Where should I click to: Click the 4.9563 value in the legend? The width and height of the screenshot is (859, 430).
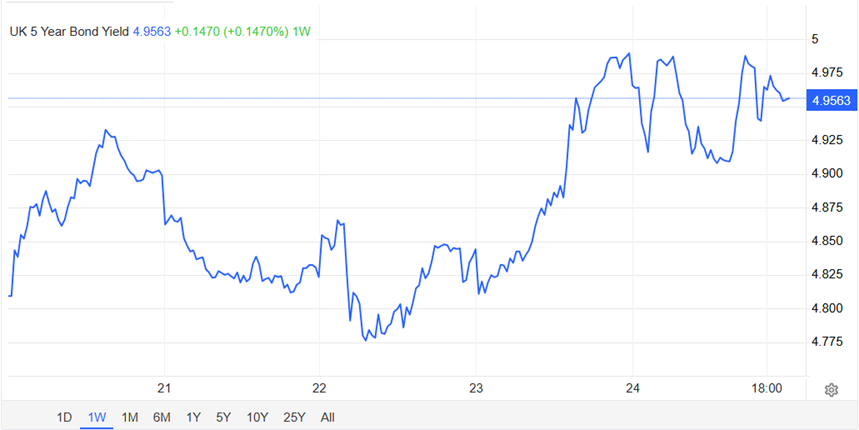click(x=152, y=32)
